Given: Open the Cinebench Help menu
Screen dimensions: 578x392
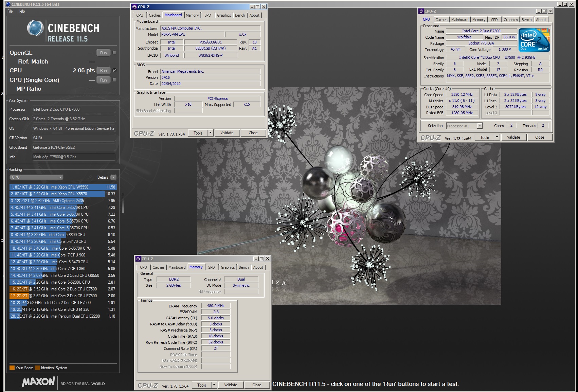Looking at the screenshot, I should (21, 11).
